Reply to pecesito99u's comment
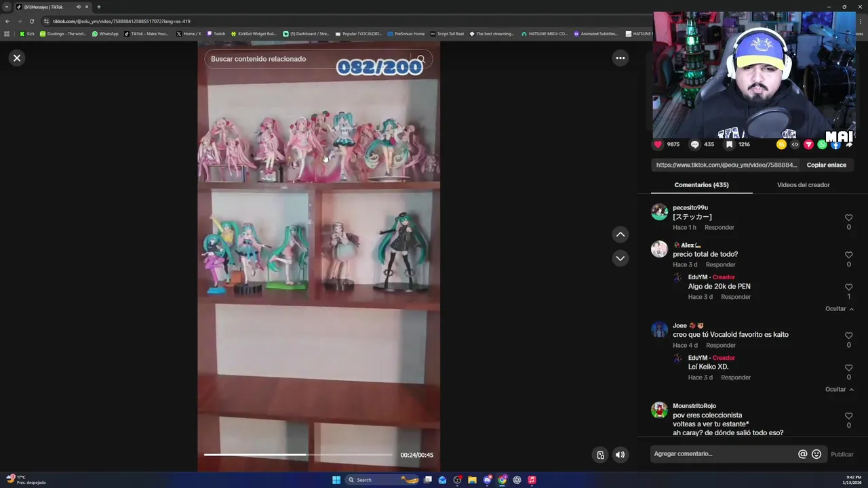Viewport: 868px width, 488px height. point(719,228)
